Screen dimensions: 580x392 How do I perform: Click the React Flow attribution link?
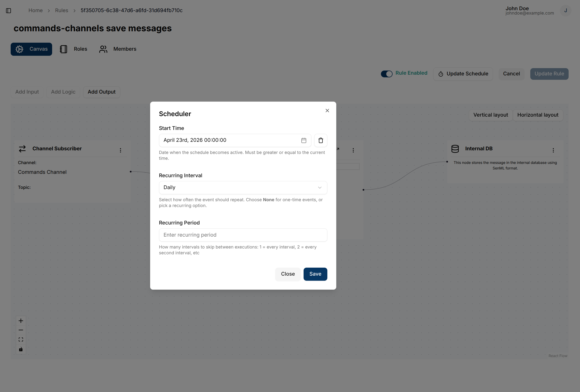[557, 356]
